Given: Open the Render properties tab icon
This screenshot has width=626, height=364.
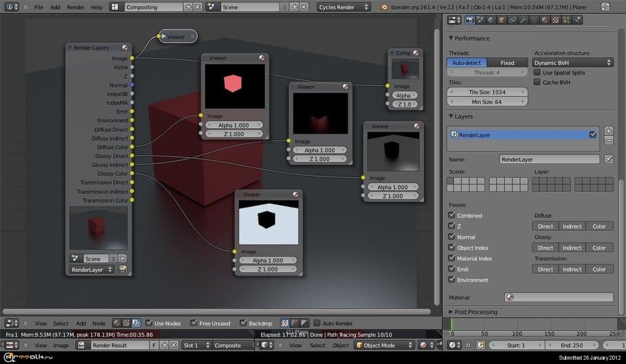Looking at the screenshot, I should tap(470, 20).
